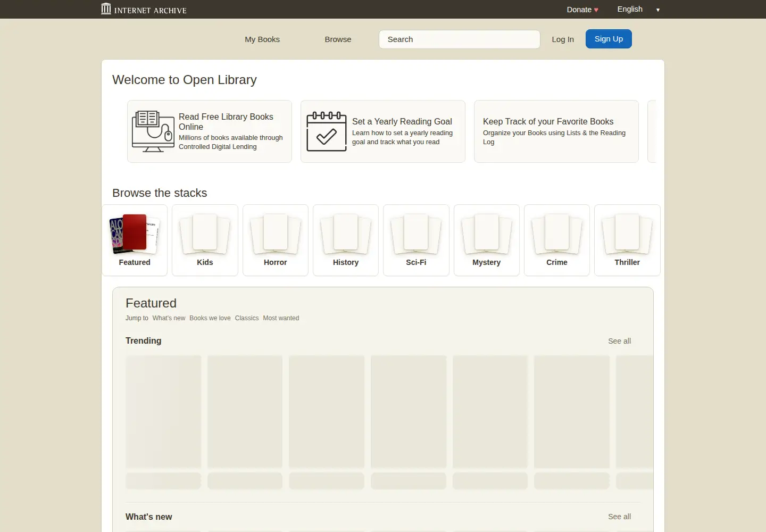
Task: Jump to Classics section
Action: (247, 318)
